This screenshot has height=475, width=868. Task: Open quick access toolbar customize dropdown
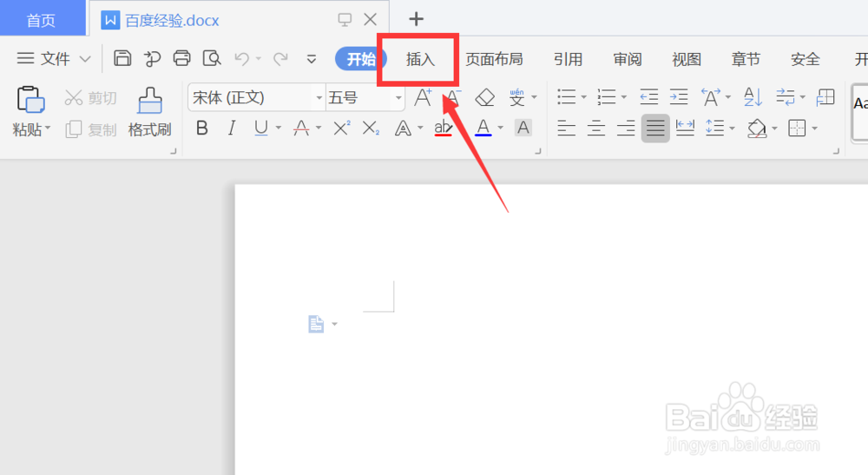[x=312, y=59]
